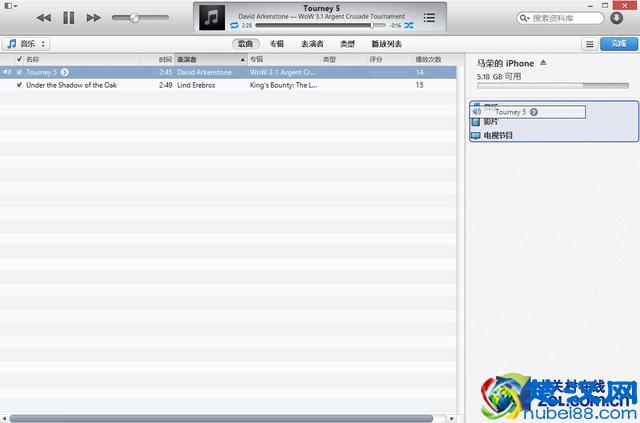Toggle the header check-all checkbox
Viewport: 640px width, 423px height.
coord(19,59)
